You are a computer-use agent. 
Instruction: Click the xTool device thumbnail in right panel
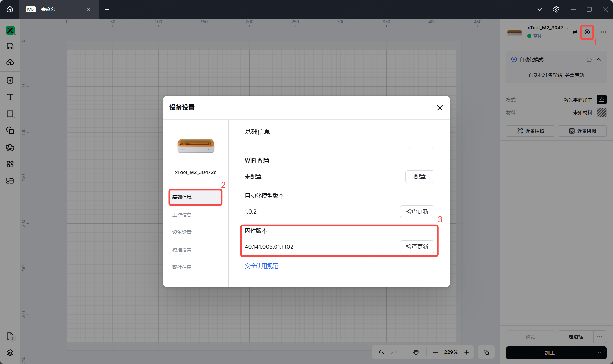pos(515,32)
